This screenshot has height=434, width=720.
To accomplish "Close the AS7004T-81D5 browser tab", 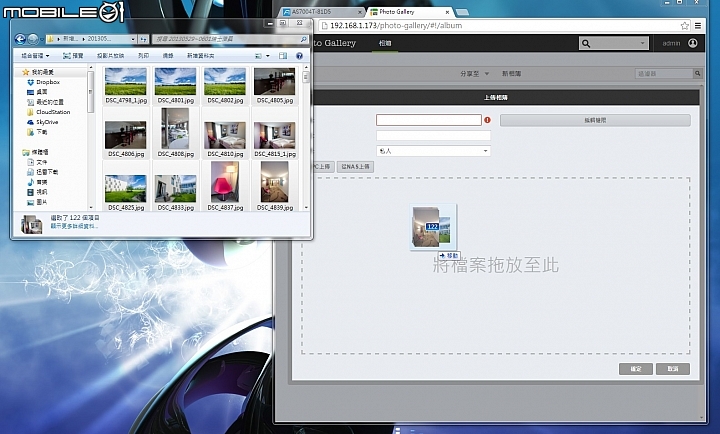I will 360,12.
